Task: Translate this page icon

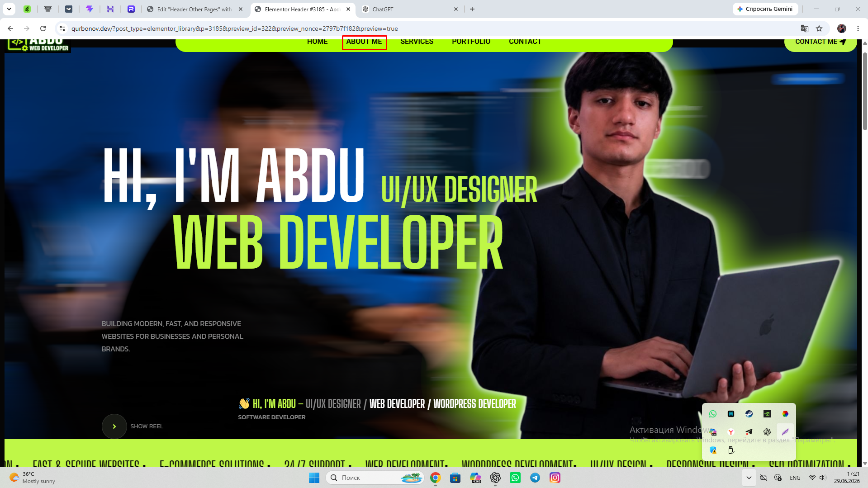Action: pyautogui.click(x=805, y=28)
